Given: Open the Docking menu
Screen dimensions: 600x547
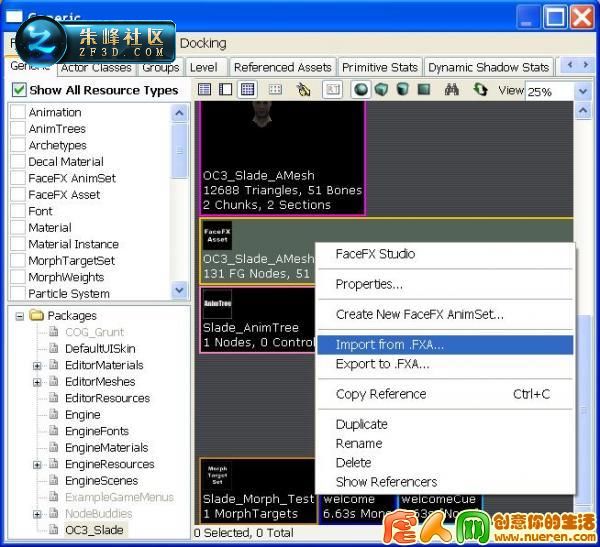Looking at the screenshot, I should [203, 43].
